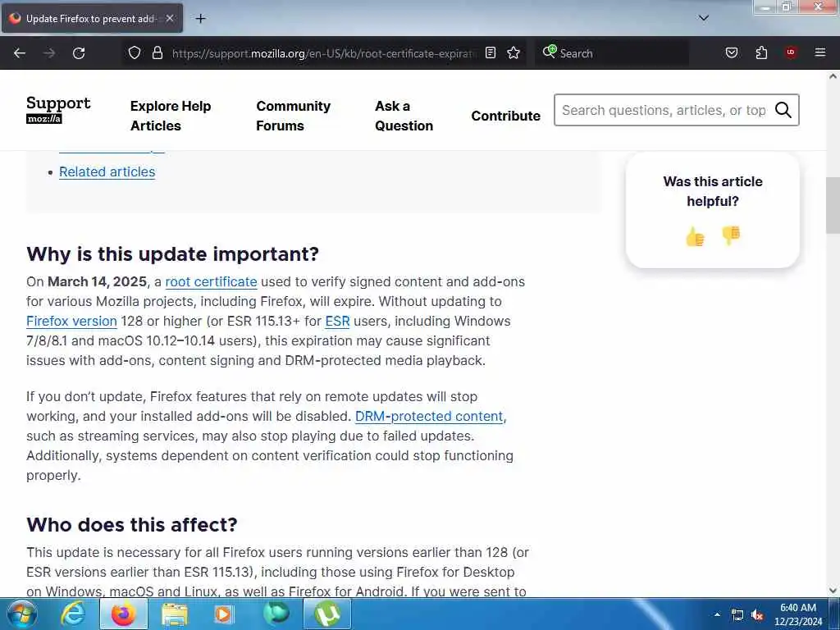840x630 pixels.
Task: Open a new tab with plus button
Action: pos(200,19)
